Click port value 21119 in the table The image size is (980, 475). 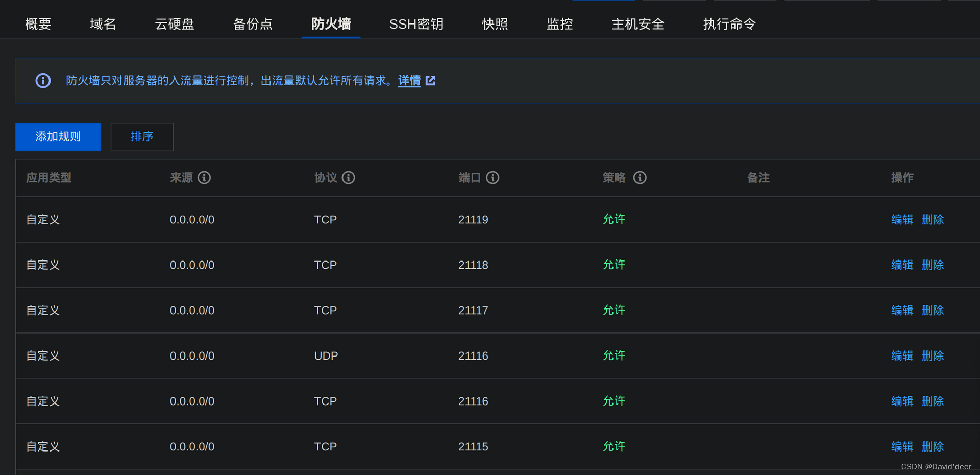[x=473, y=220]
